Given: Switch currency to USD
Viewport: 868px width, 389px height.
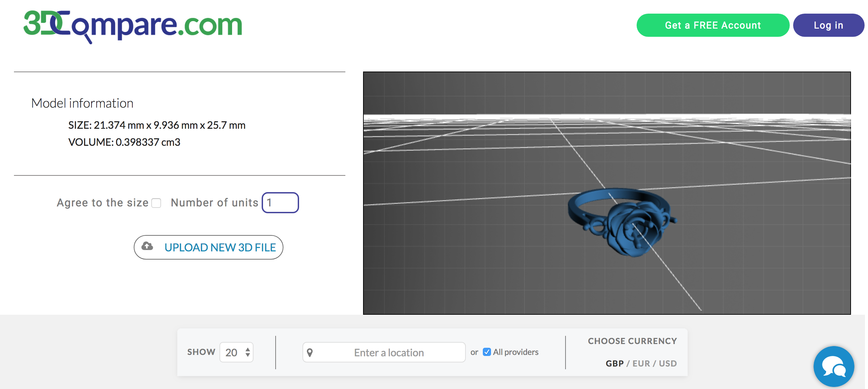Looking at the screenshot, I should [668, 363].
